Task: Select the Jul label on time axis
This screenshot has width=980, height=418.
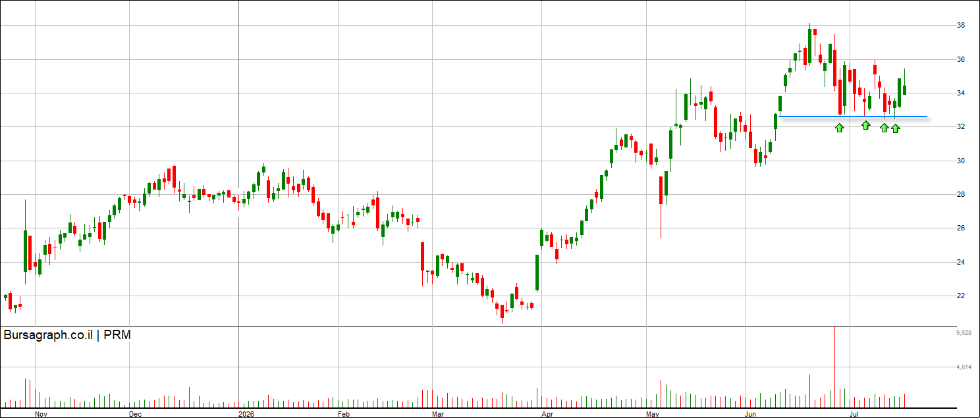Action: (855, 414)
